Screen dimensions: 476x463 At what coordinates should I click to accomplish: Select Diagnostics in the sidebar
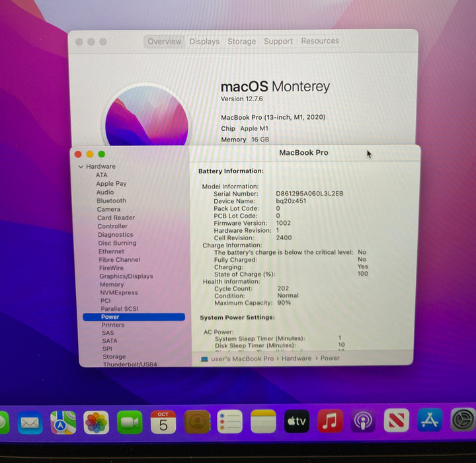(115, 235)
